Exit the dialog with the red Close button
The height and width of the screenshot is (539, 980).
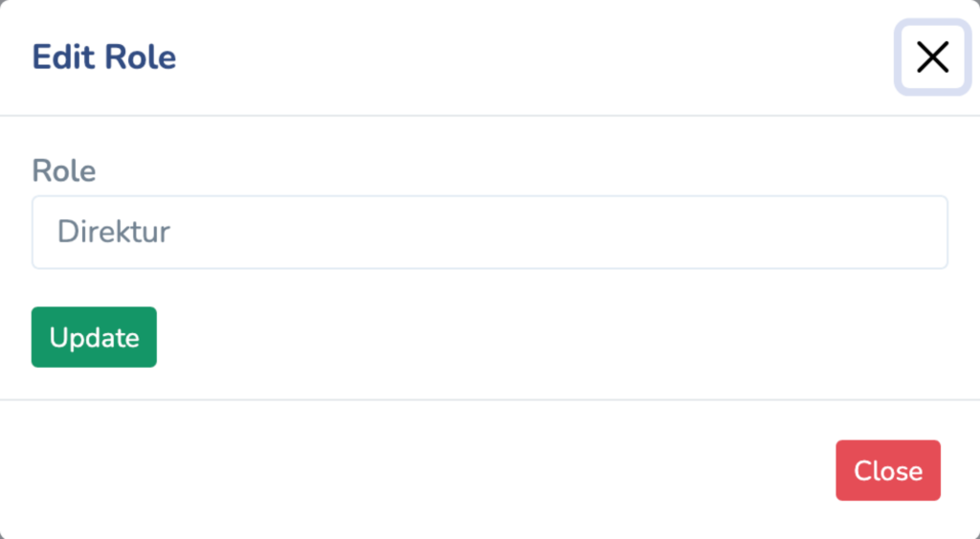[887, 470]
